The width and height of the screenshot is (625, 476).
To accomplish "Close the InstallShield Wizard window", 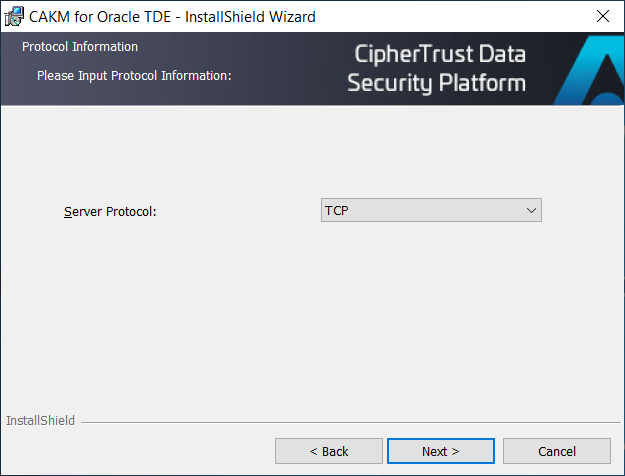I will tap(603, 16).
